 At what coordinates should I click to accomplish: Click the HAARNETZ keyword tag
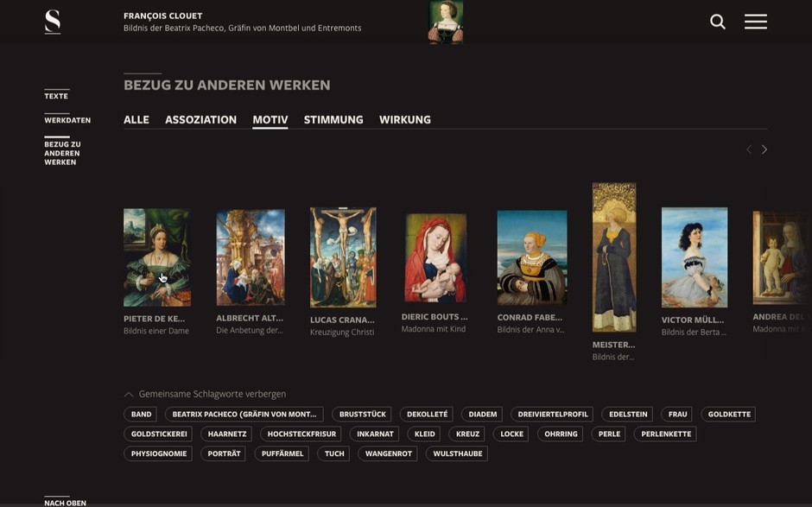[227, 434]
